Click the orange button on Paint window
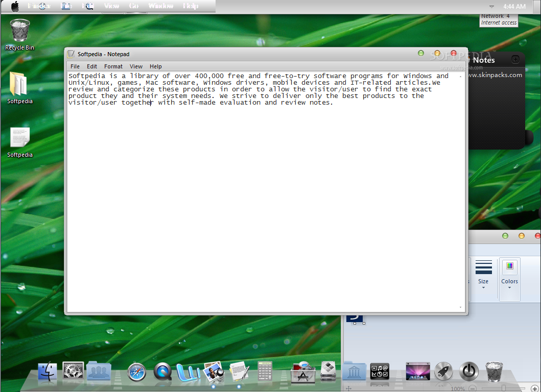 [x=522, y=236]
